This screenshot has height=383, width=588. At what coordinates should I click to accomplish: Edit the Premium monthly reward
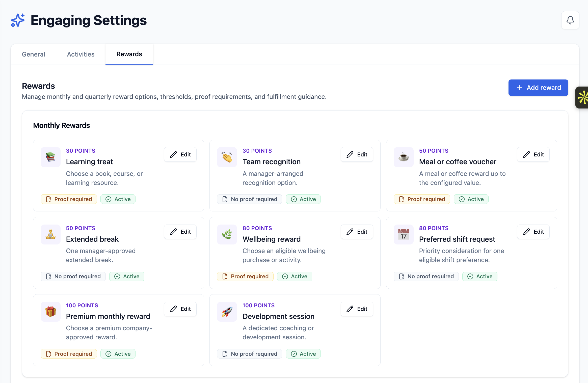coord(180,309)
